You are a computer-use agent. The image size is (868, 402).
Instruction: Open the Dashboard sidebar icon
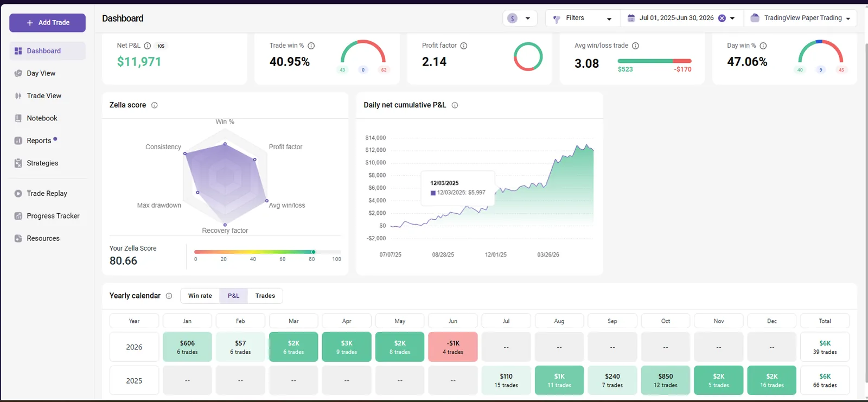tap(18, 51)
